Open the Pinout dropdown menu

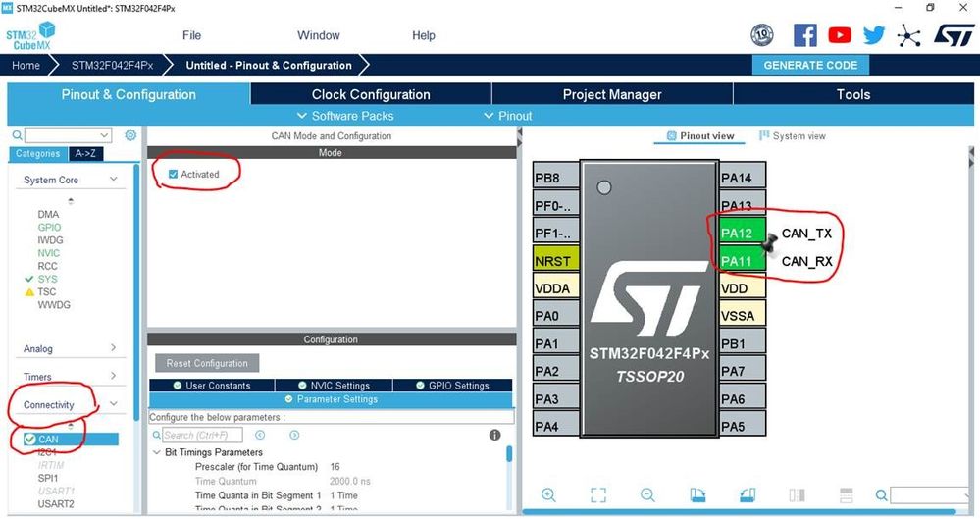(x=507, y=116)
